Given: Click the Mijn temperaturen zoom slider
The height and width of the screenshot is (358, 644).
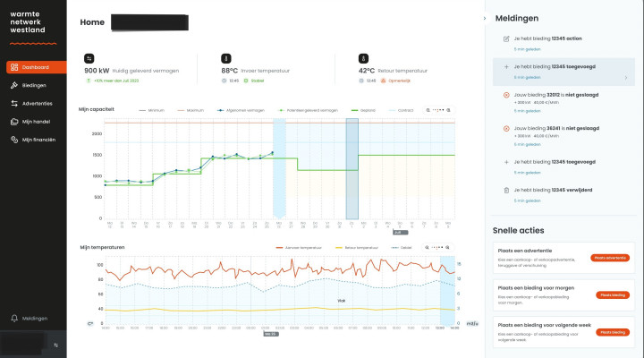Looking at the screenshot, I should click(x=437, y=247).
